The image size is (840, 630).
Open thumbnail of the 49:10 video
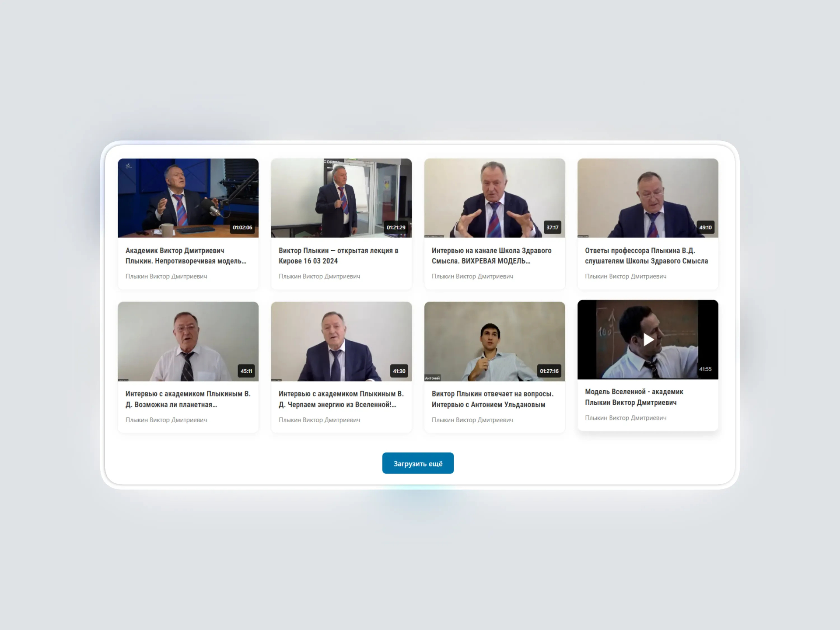[648, 198]
